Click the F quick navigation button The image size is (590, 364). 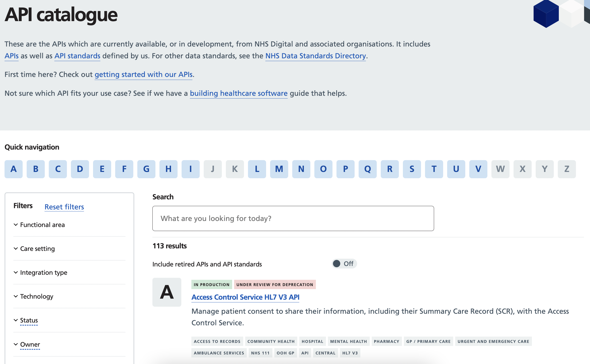point(124,169)
